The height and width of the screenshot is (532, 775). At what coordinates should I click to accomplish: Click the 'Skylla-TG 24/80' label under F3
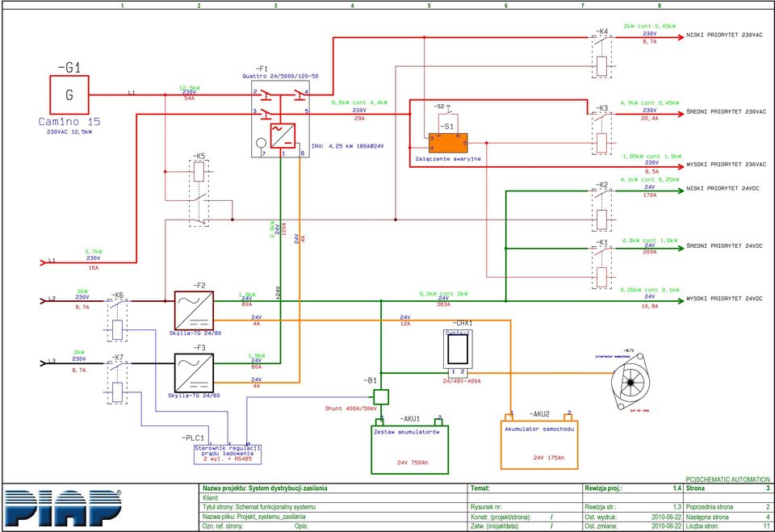point(194,396)
